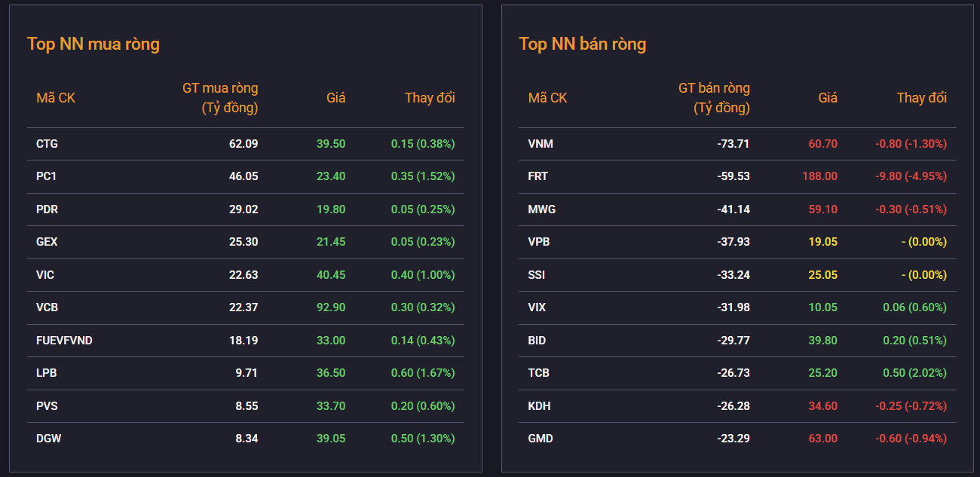Click the GMD ticker
This screenshot has height=477, width=980.
pyautogui.click(x=541, y=439)
